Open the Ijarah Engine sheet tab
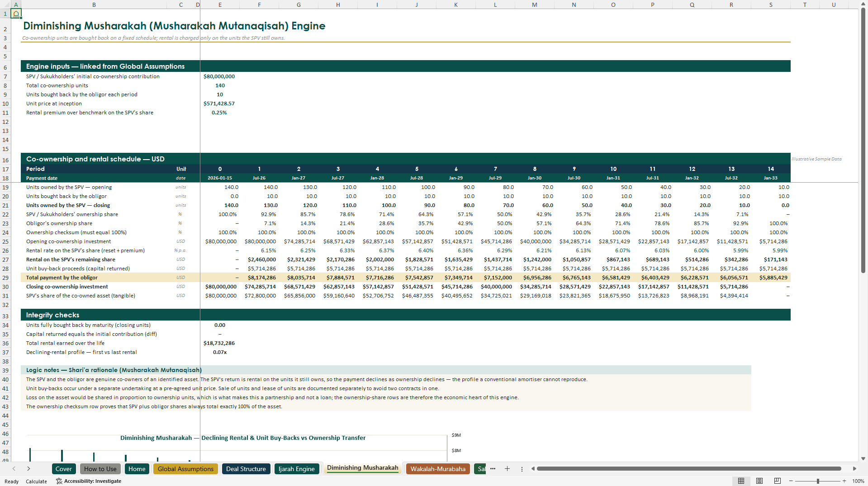The height and width of the screenshot is (486, 868). click(297, 469)
